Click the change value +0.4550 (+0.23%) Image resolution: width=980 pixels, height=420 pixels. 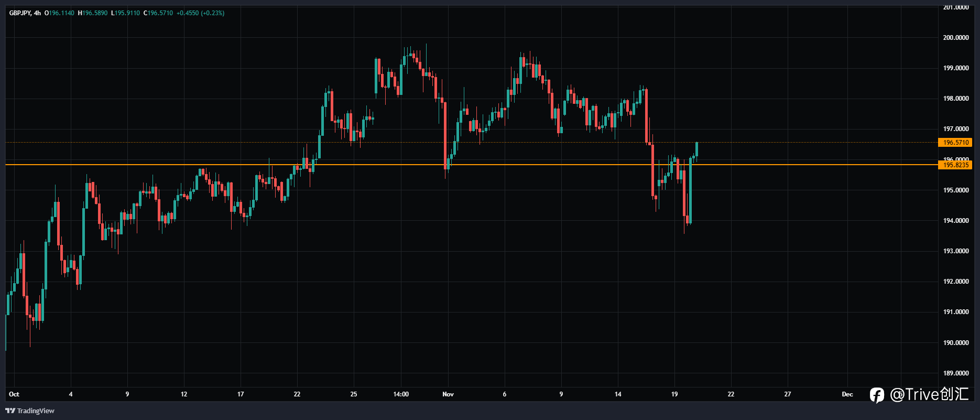click(200, 13)
